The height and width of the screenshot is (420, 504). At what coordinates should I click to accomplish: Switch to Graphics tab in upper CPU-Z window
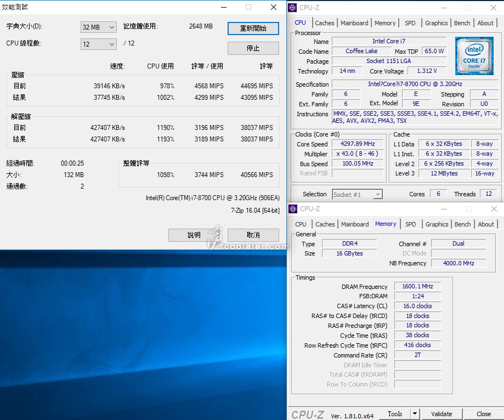pyautogui.click(x=436, y=23)
